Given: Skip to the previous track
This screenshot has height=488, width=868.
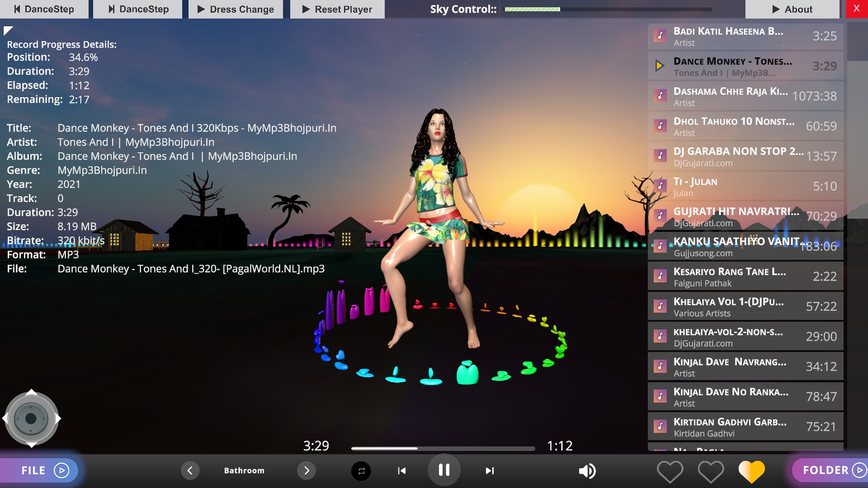Looking at the screenshot, I should [401, 471].
